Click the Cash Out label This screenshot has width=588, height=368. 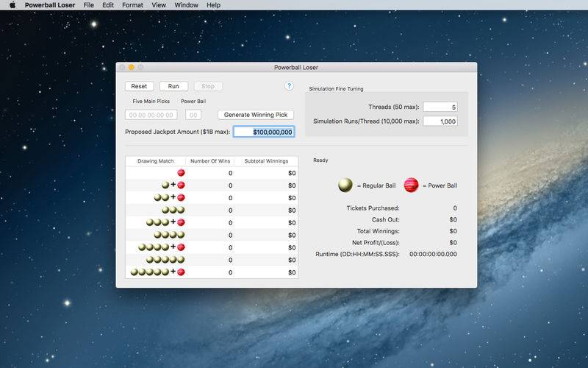click(x=385, y=219)
